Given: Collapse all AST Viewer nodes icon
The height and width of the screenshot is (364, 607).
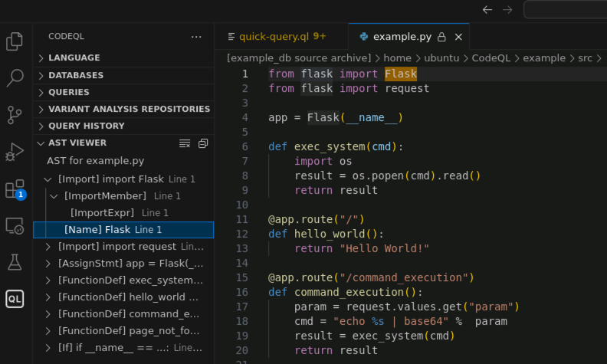Looking at the screenshot, I should tap(203, 143).
